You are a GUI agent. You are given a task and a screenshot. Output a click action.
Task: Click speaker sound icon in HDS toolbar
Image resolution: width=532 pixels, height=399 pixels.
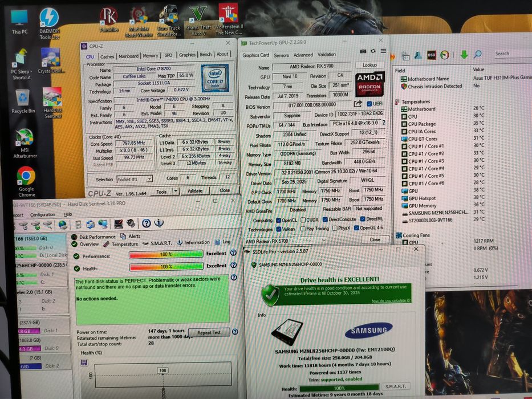131,223
